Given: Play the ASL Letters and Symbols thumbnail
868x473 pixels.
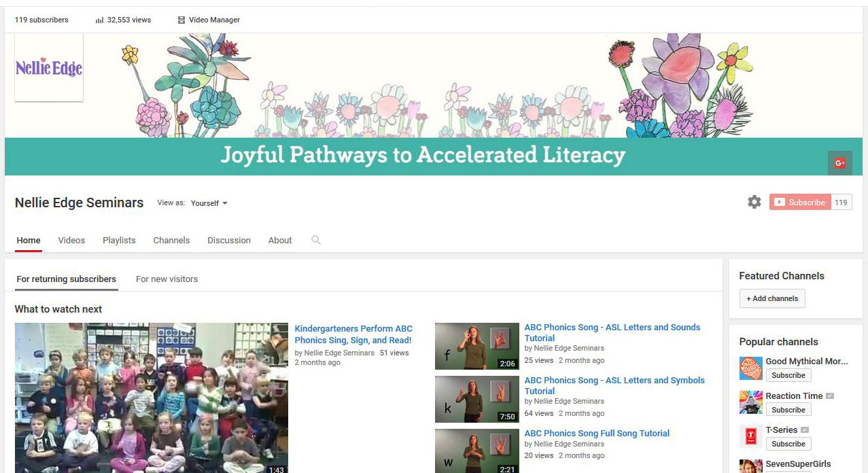Looking at the screenshot, I should [x=476, y=399].
